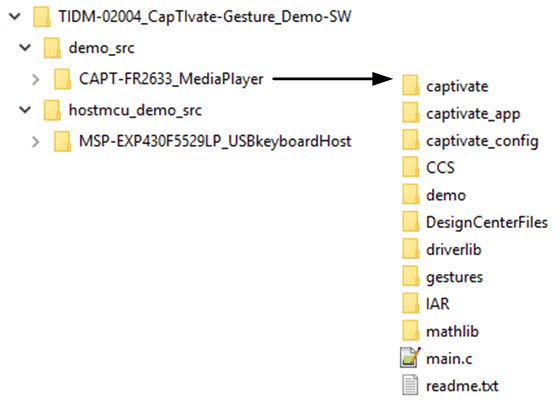
Task: Select the mathlib folder name
Action: coord(452,331)
